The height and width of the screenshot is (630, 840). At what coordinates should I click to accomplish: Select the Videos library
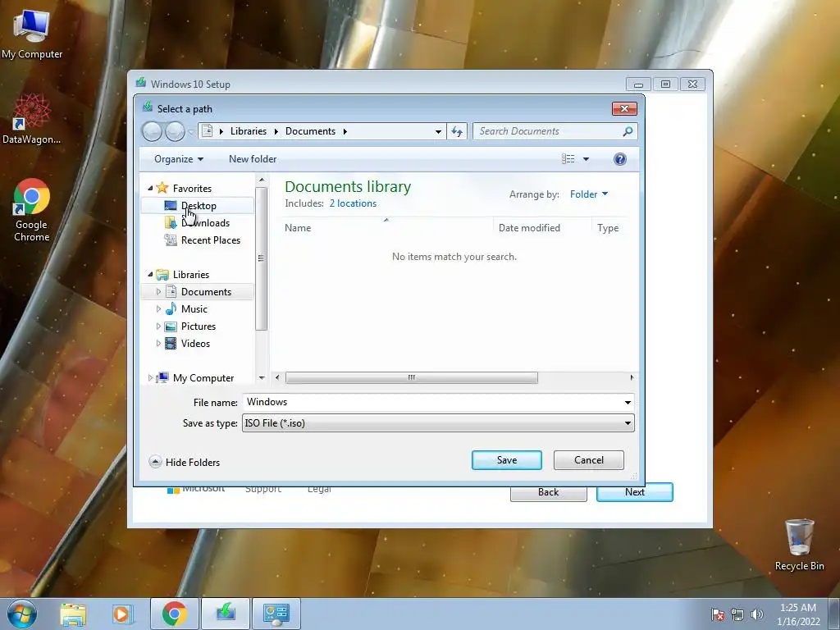coord(197,344)
